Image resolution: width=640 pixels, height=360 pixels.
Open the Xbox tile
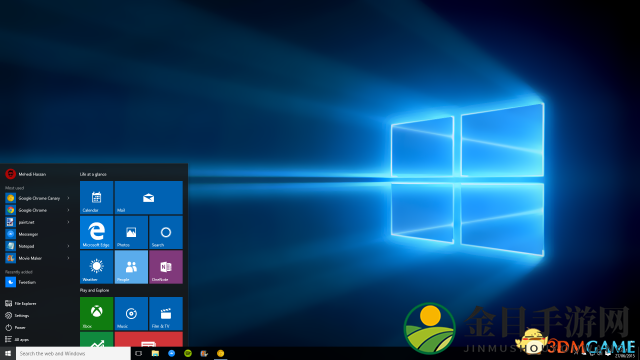[x=96, y=313]
